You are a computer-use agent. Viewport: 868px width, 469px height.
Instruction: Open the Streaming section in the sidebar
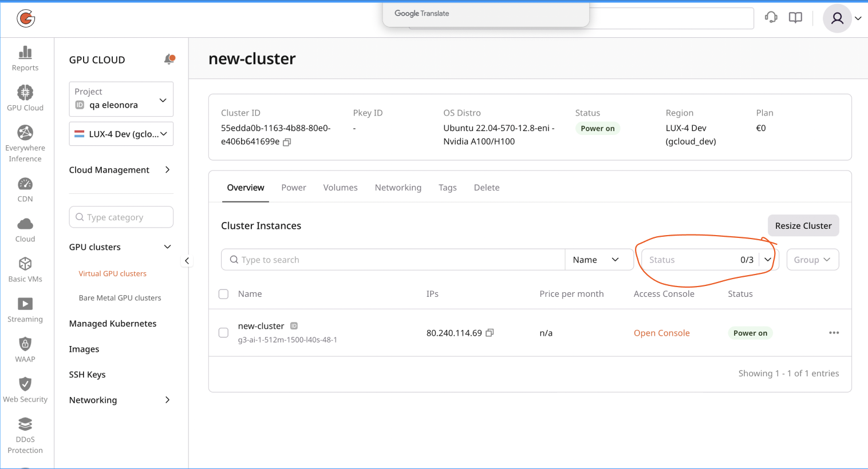25,309
